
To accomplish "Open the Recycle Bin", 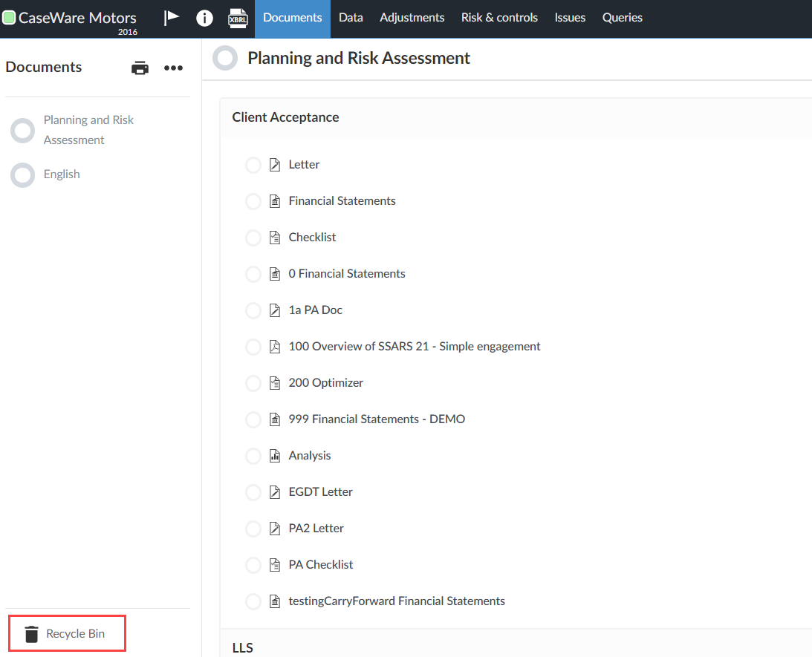I will coord(67,633).
